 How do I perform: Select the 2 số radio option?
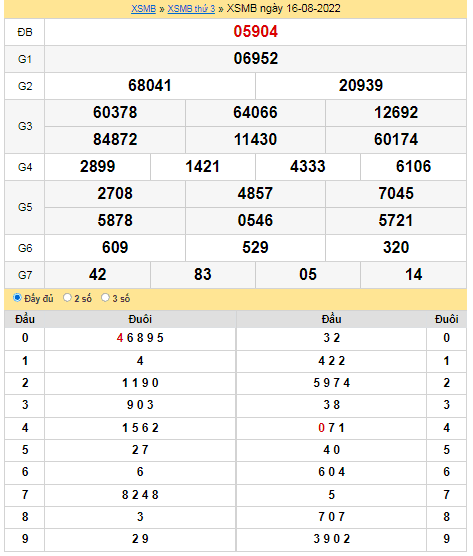coord(67,298)
